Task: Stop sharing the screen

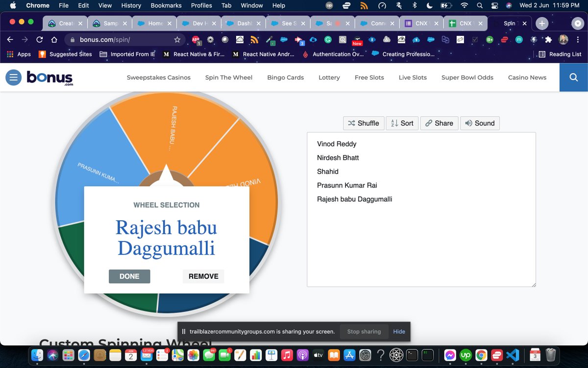Action: (x=364, y=332)
